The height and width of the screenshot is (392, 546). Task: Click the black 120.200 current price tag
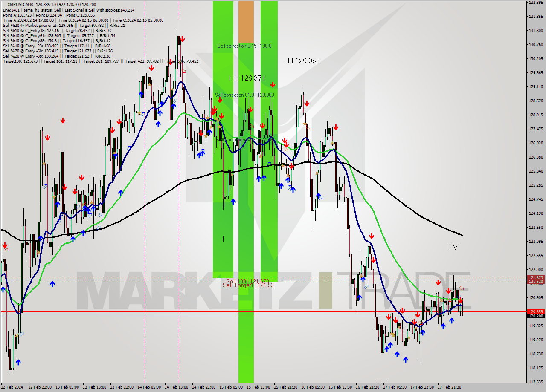pyautogui.click(x=536, y=316)
